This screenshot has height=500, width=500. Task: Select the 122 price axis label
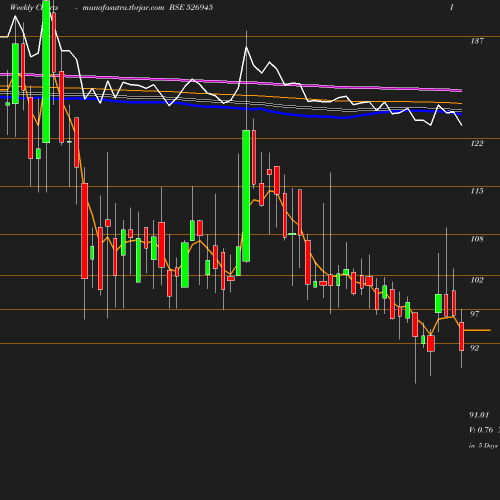click(x=477, y=143)
